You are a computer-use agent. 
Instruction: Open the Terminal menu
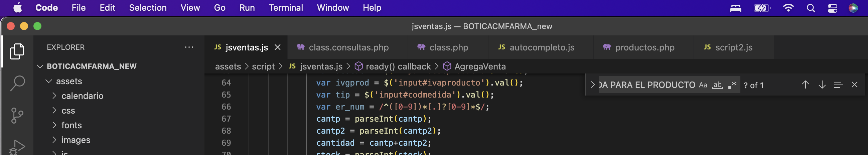285,8
